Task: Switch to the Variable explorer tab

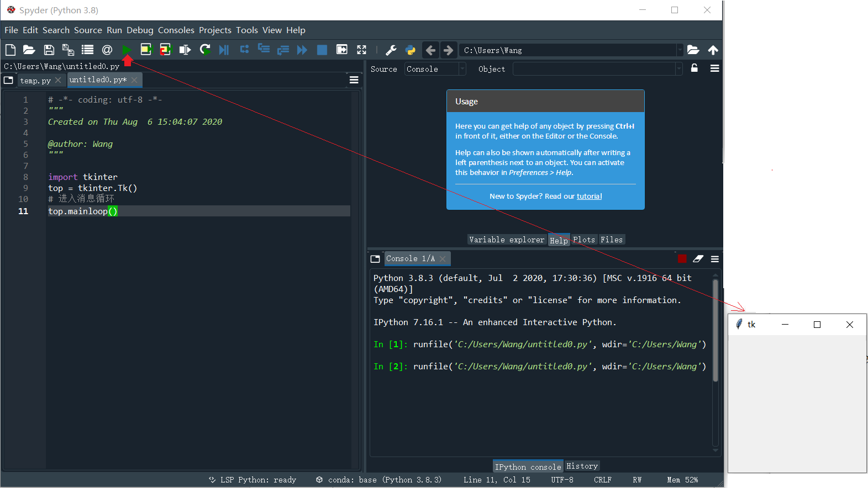Action: pyautogui.click(x=507, y=240)
